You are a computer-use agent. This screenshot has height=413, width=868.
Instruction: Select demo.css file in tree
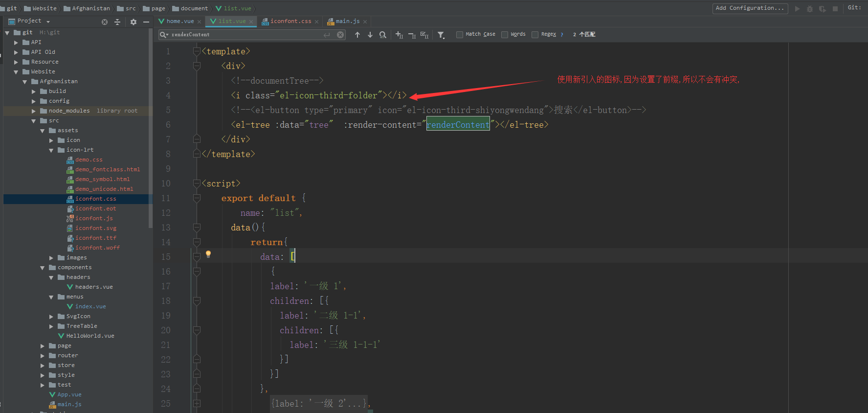[89, 160]
